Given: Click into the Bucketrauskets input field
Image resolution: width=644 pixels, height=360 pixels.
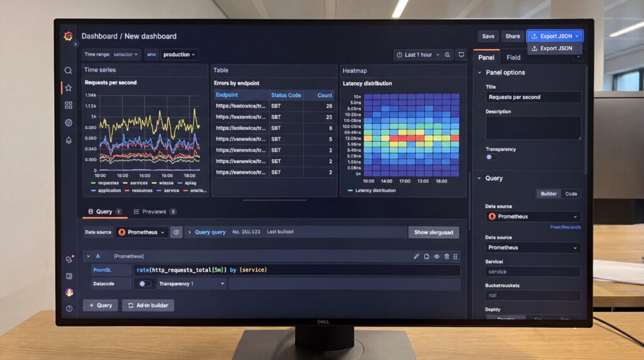Looking at the screenshot, I should [533, 295].
